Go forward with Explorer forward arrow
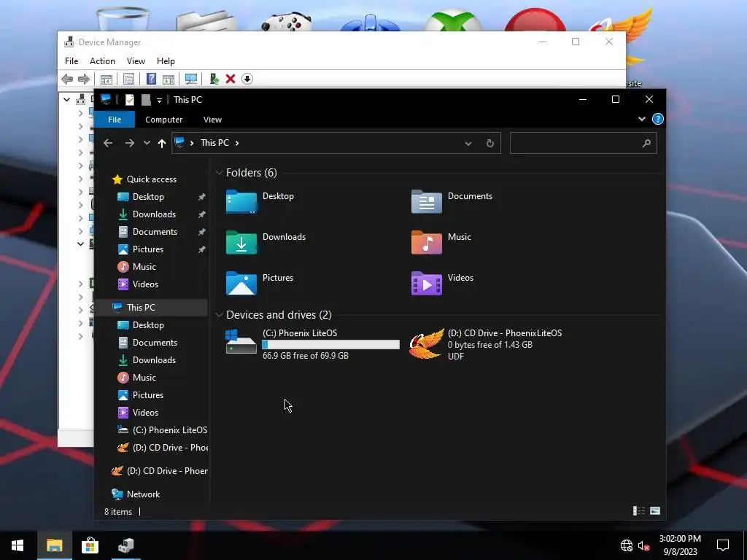 (x=130, y=143)
